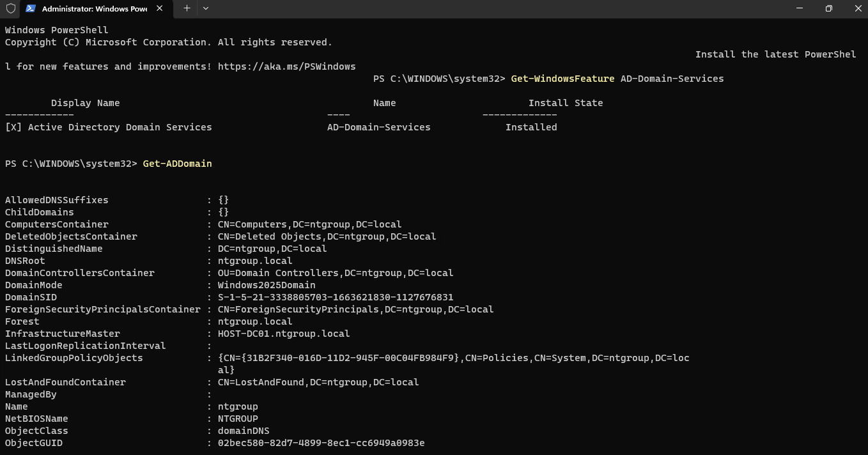This screenshot has width=868, height=455.
Task: Click the HOST-DC01.ntgroup.local InfrastructureMaster value
Action: tap(283, 334)
